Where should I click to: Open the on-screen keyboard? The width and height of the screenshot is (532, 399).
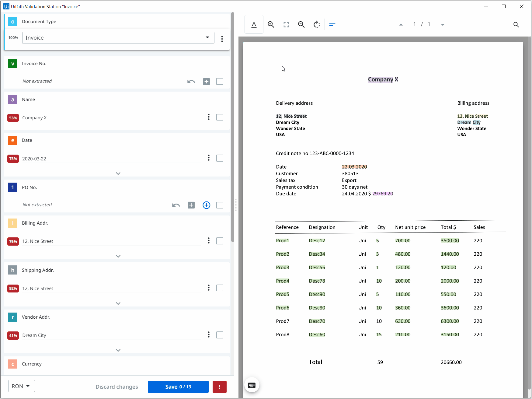click(252, 385)
